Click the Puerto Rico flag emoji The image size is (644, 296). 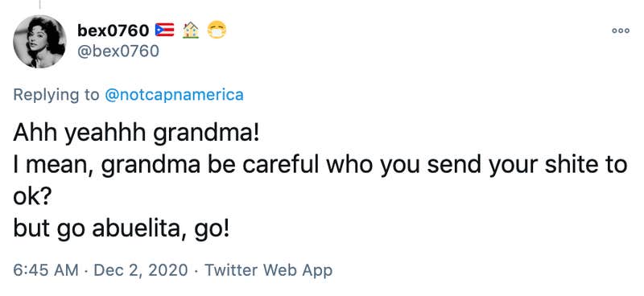164,30
